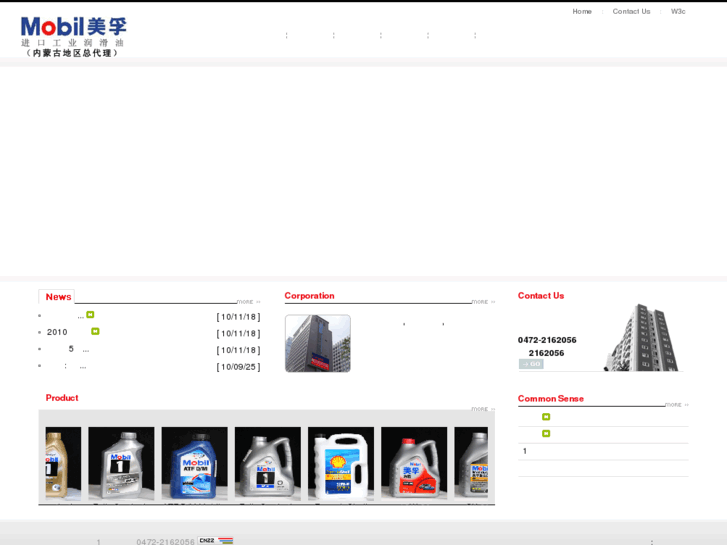
Task: Click the GO button under Contact Us
Action: pyautogui.click(x=531, y=364)
